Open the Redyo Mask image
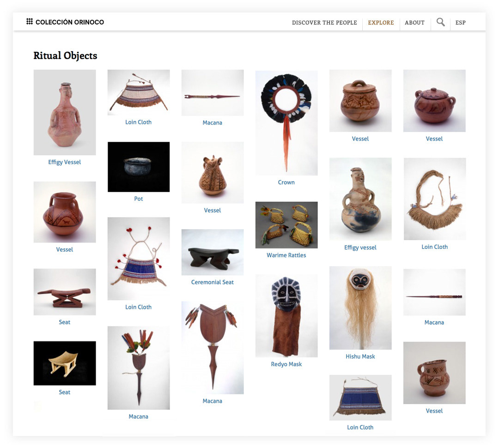499x448 pixels. click(x=286, y=315)
